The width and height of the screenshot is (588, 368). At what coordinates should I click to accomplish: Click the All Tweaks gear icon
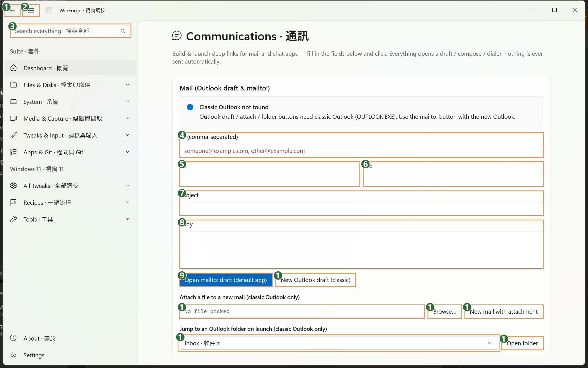coord(13,186)
